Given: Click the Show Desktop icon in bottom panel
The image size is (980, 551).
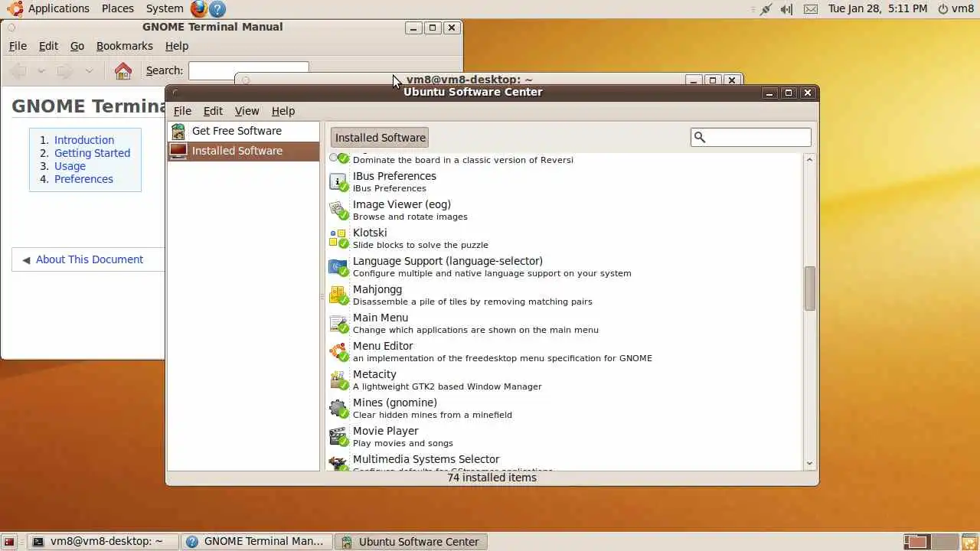Looking at the screenshot, I should coord(10,542).
